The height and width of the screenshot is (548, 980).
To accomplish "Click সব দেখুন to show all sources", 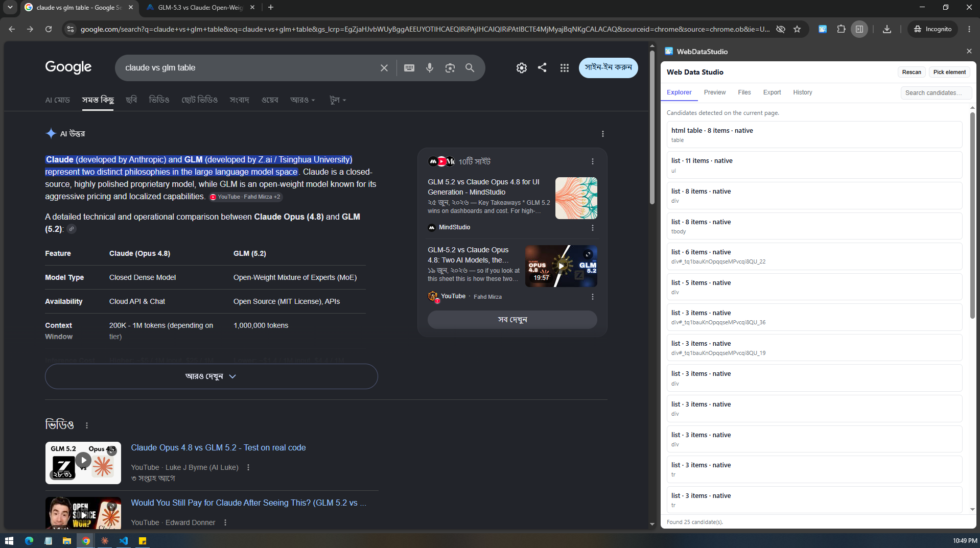I will tap(512, 320).
